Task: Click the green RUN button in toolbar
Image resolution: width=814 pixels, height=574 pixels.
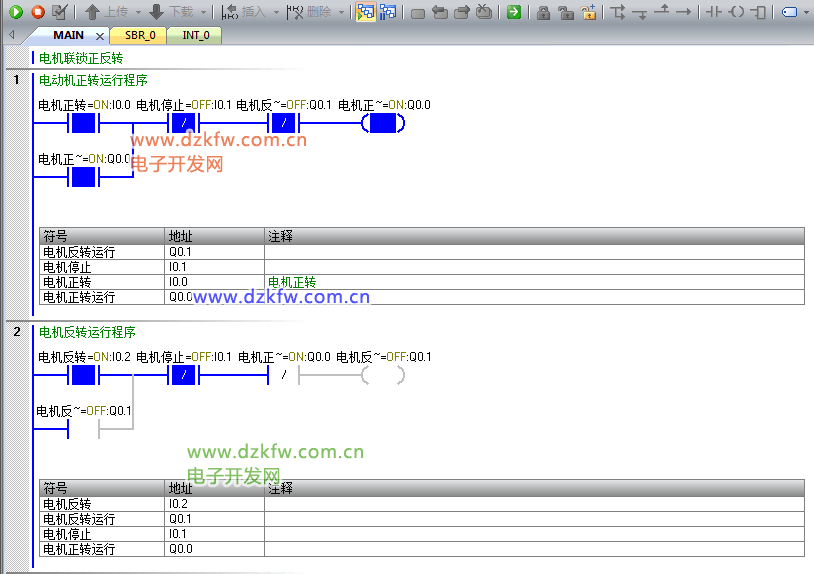Action: [x=16, y=12]
